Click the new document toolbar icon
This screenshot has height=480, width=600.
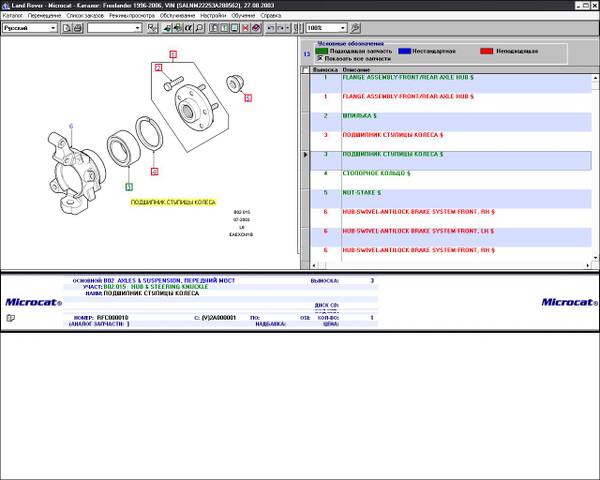(67, 28)
